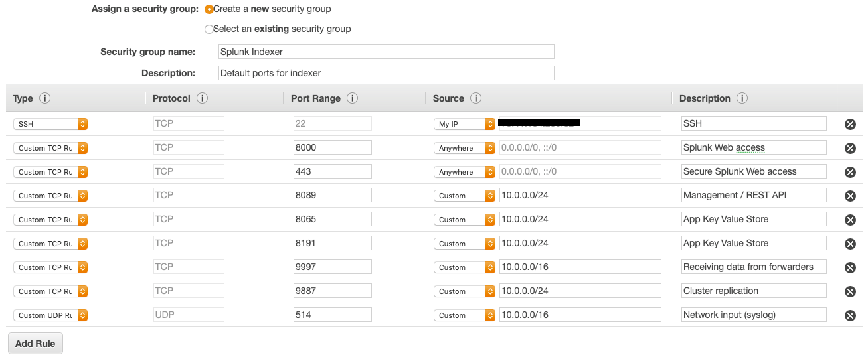The width and height of the screenshot is (868, 359).
Task: Show info for the Protocol column
Action: (x=203, y=98)
